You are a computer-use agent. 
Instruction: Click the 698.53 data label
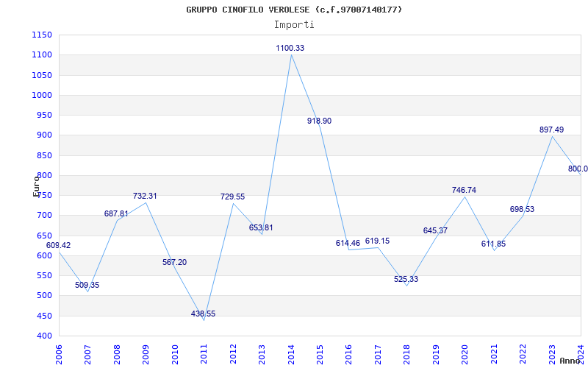(522, 209)
